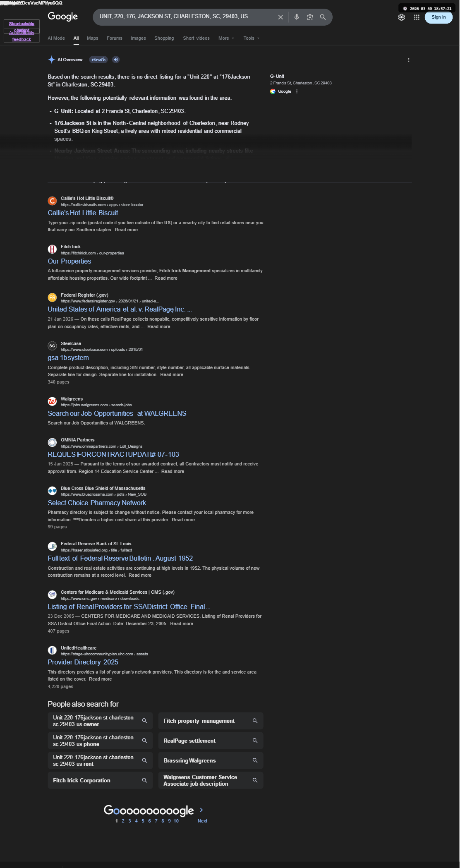Go to next page via chevron arrow

(x=201, y=810)
